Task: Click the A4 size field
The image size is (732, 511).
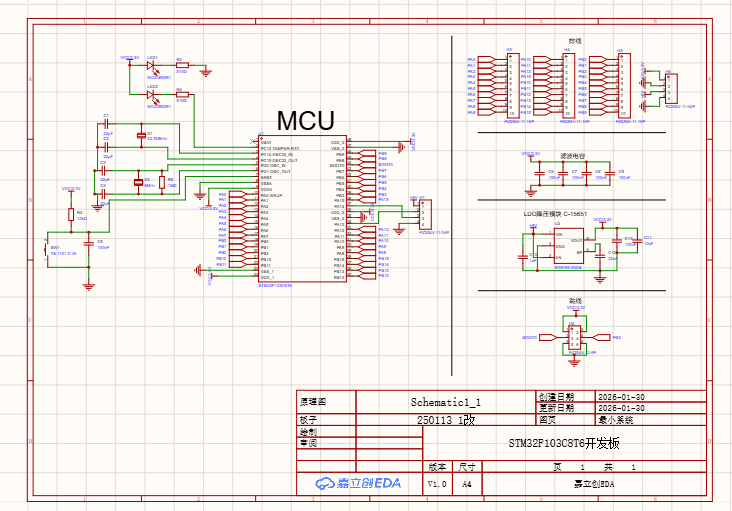Action: [x=466, y=484]
